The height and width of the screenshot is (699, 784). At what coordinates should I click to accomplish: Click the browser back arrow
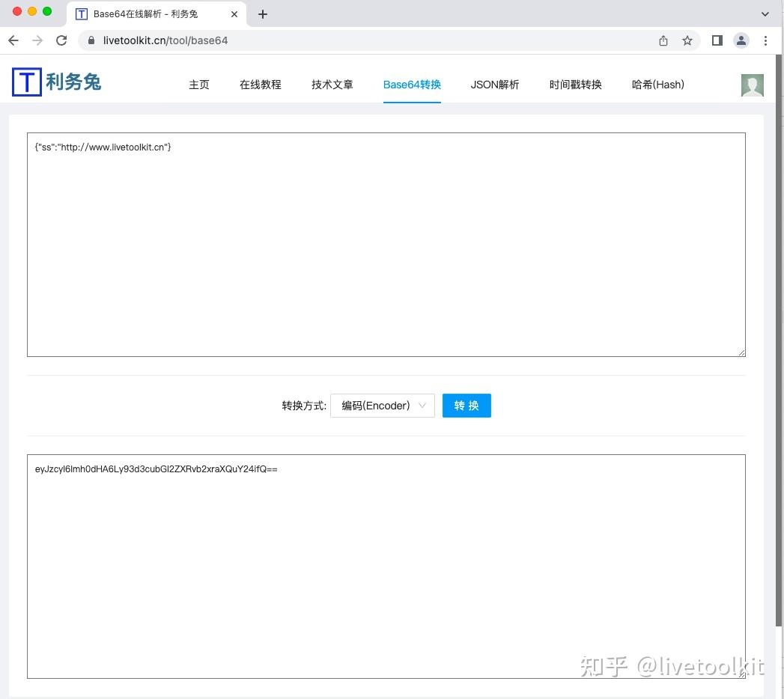point(13,40)
